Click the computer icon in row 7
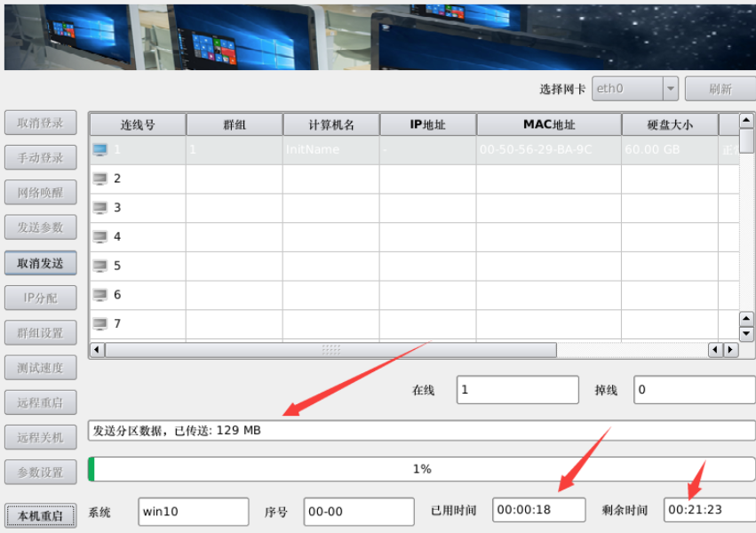This screenshot has width=756, height=533. [x=99, y=323]
